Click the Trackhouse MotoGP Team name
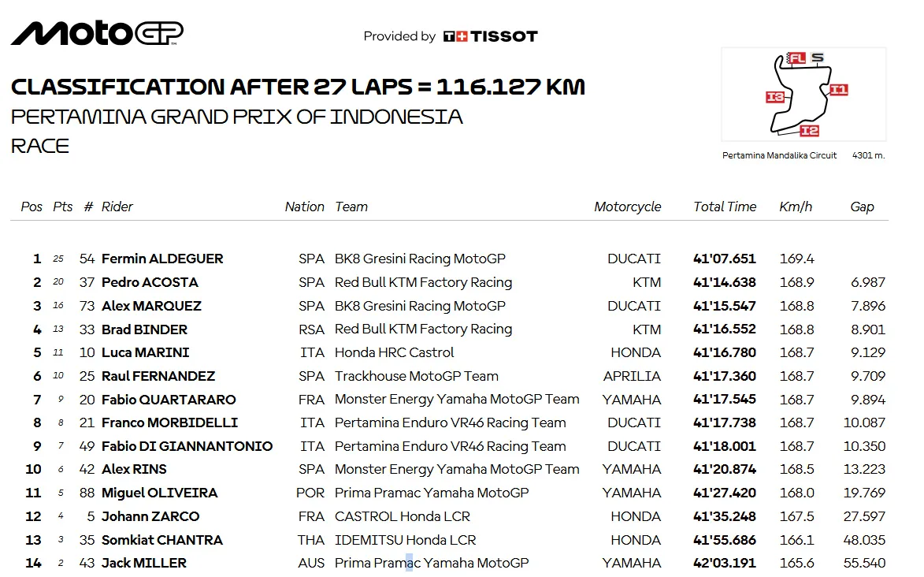This screenshot has width=924, height=577. pos(417,376)
